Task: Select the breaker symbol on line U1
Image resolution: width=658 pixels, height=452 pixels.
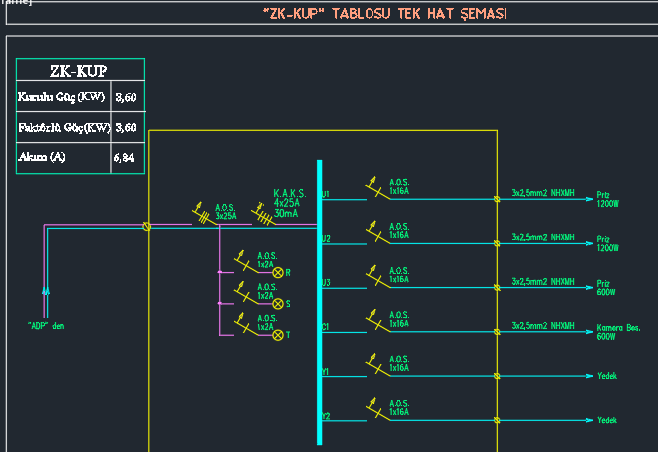Action: click(x=378, y=188)
